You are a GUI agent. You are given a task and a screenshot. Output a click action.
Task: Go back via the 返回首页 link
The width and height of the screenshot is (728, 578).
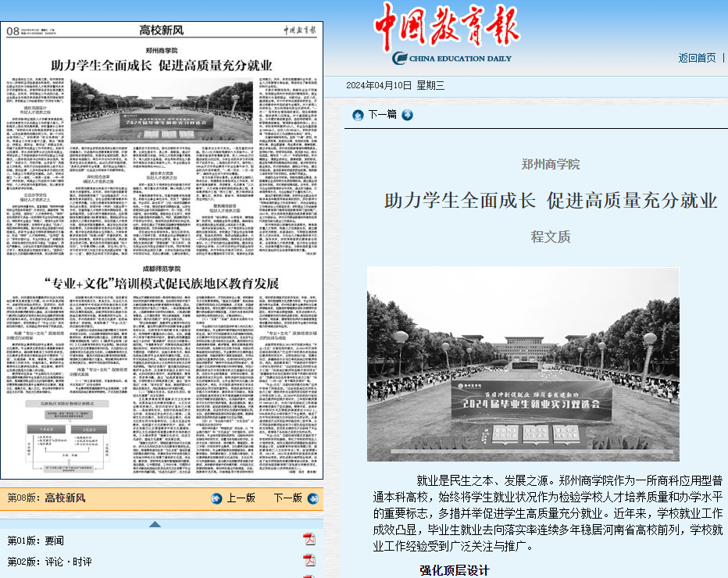coord(697,58)
